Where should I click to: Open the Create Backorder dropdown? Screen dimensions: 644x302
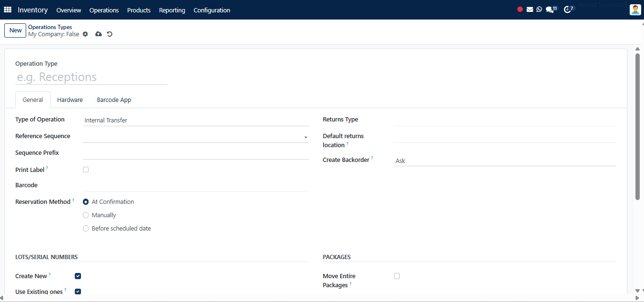tap(505, 161)
